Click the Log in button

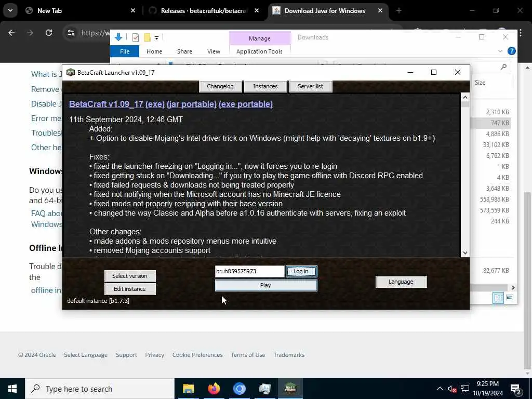[301, 271]
